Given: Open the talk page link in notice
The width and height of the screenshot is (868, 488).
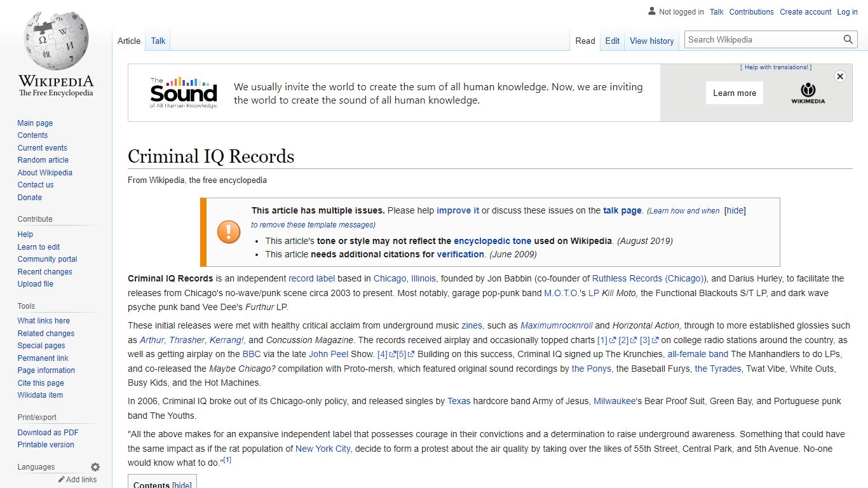Looking at the screenshot, I should pyautogui.click(x=622, y=210).
